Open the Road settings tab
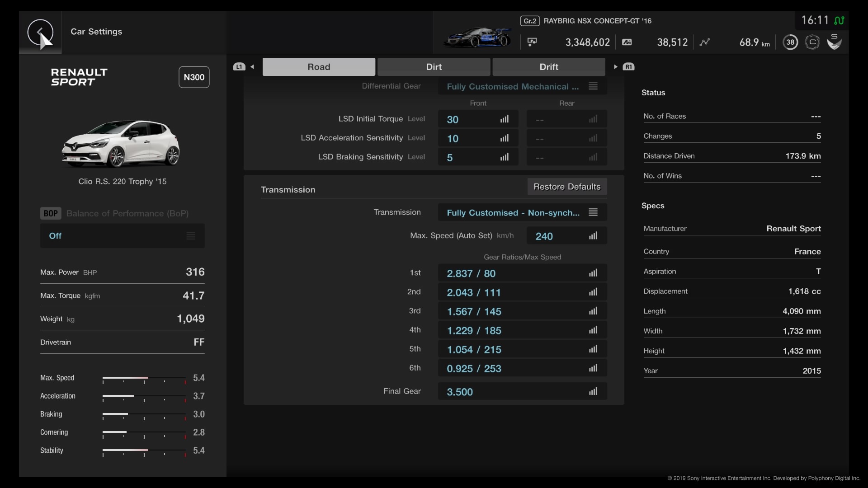The height and width of the screenshot is (488, 868). click(319, 67)
